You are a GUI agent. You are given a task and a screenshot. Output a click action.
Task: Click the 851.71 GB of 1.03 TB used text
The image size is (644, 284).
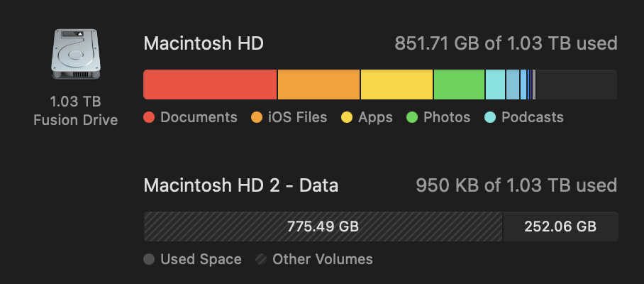coord(506,44)
